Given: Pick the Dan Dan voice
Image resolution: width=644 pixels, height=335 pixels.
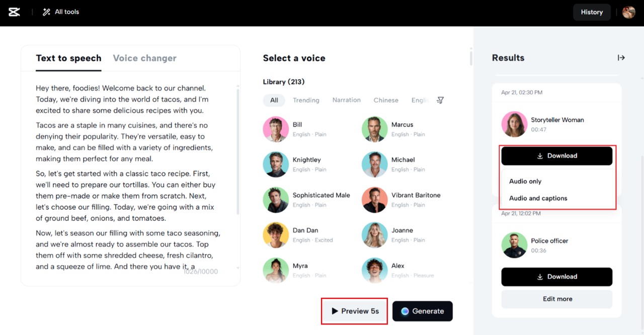Looking at the screenshot, I should [x=276, y=235].
